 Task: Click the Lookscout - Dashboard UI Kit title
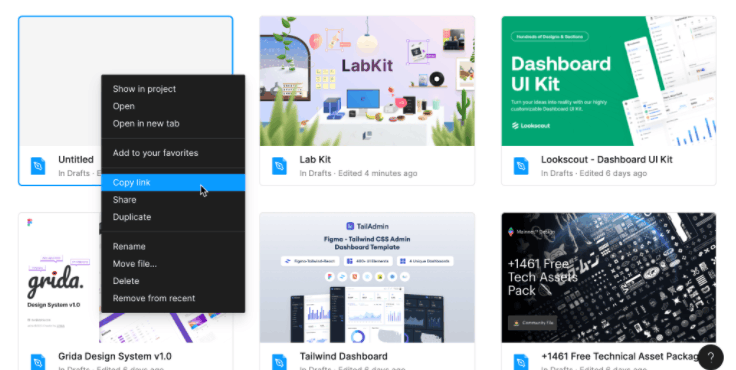tap(606, 160)
